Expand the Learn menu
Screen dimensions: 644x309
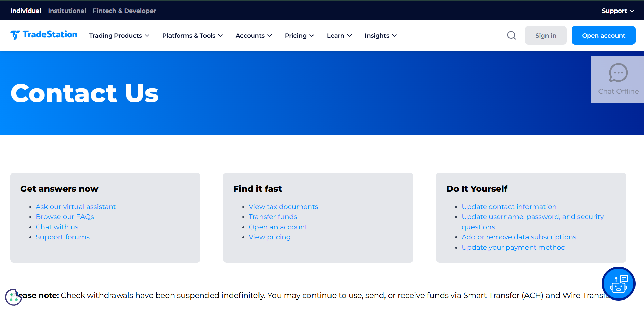pyautogui.click(x=339, y=36)
